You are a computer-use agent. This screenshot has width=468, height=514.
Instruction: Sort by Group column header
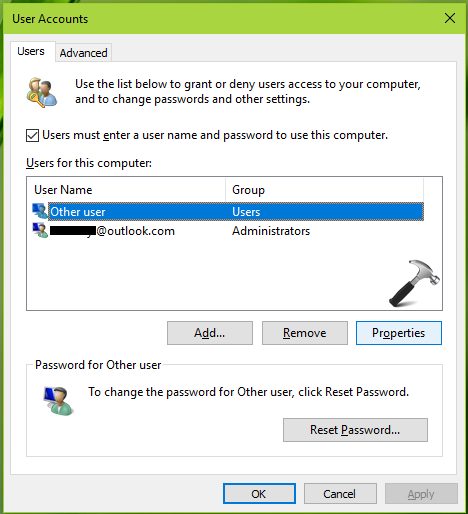325,190
